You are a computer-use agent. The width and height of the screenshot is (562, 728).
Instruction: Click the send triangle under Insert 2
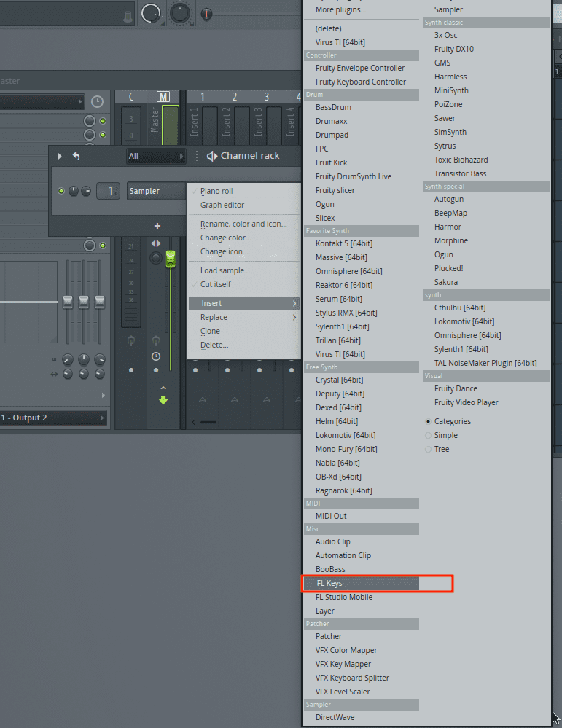tap(235, 399)
